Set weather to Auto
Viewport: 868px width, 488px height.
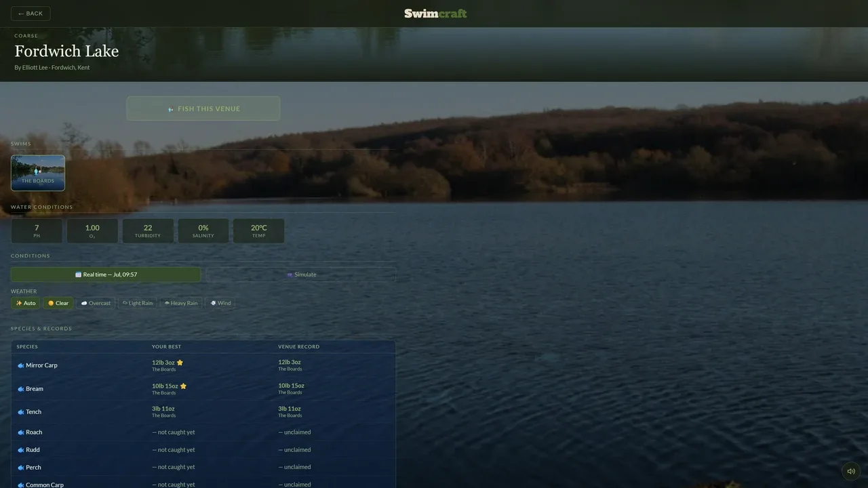pos(26,303)
